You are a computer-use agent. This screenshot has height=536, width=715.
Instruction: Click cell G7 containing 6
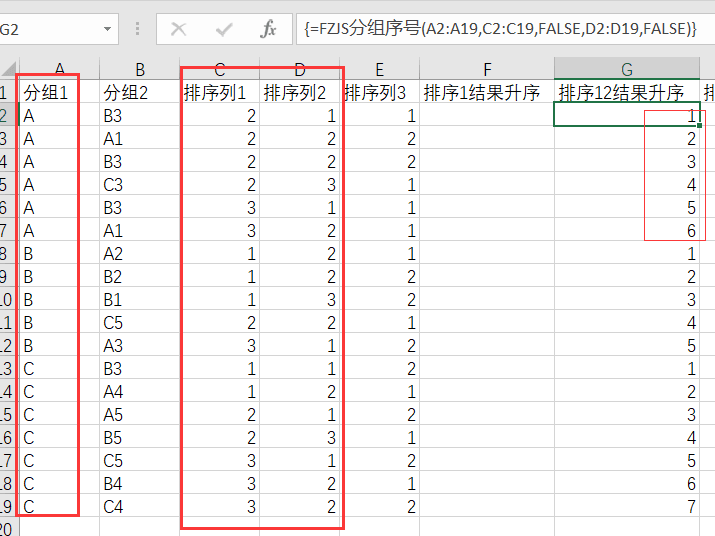pyautogui.click(x=627, y=231)
